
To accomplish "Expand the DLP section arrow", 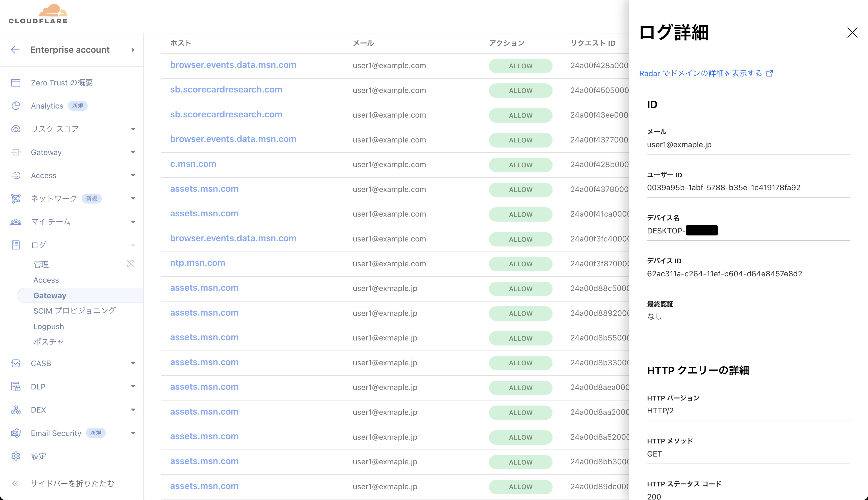I will [133, 386].
